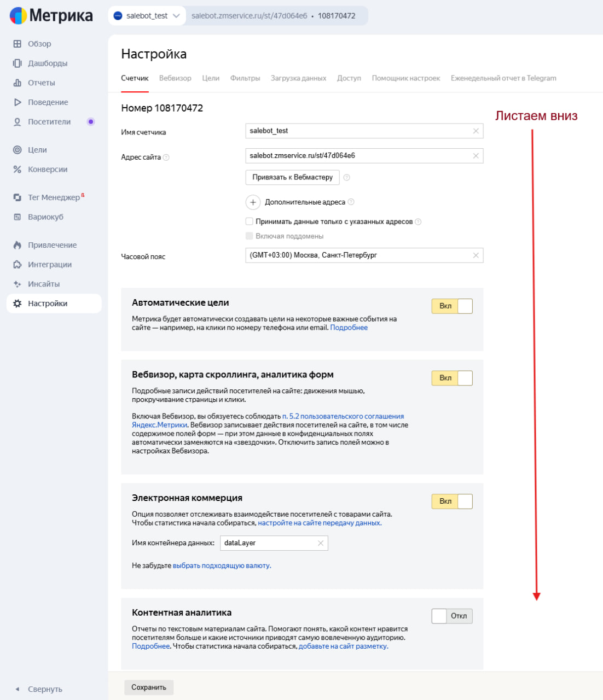Disable the Электронная коммерция switch
Image resolution: width=603 pixels, height=700 pixels.
452,501
